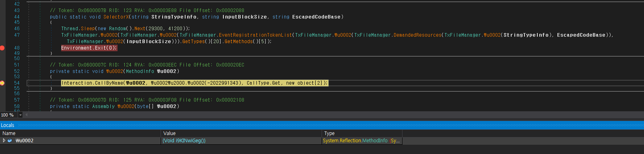Select the {Void i9KINwiGeg()} value cell
Viewport: 644px width, 154px height.
pyautogui.click(x=242, y=141)
